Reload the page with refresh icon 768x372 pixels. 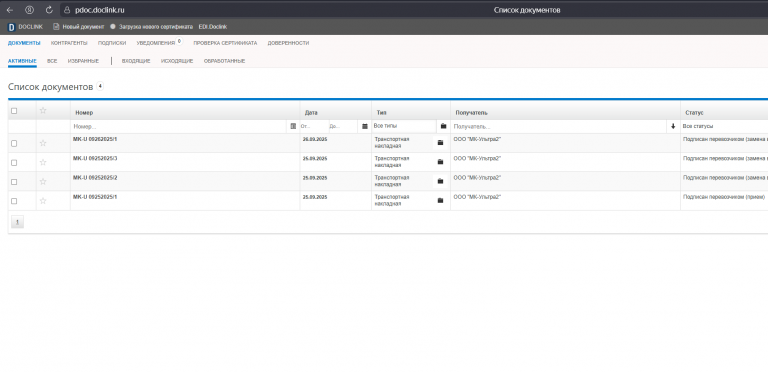[48, 10]
